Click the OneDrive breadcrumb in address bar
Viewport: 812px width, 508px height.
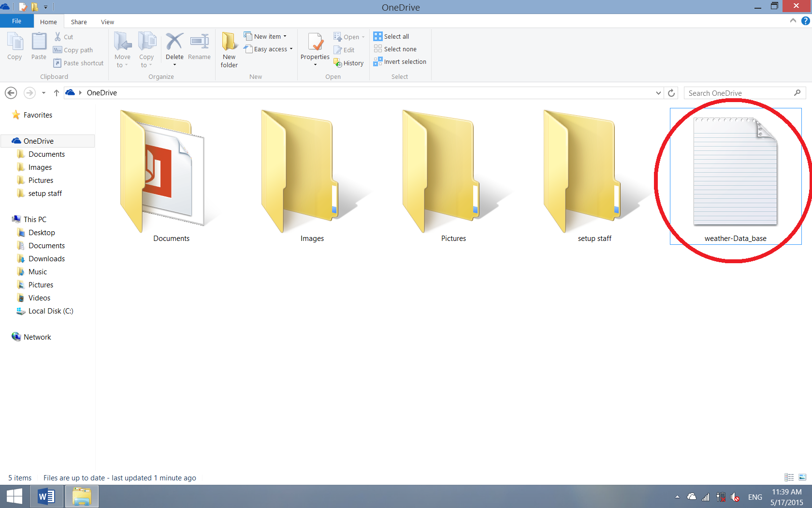[101, 93]
